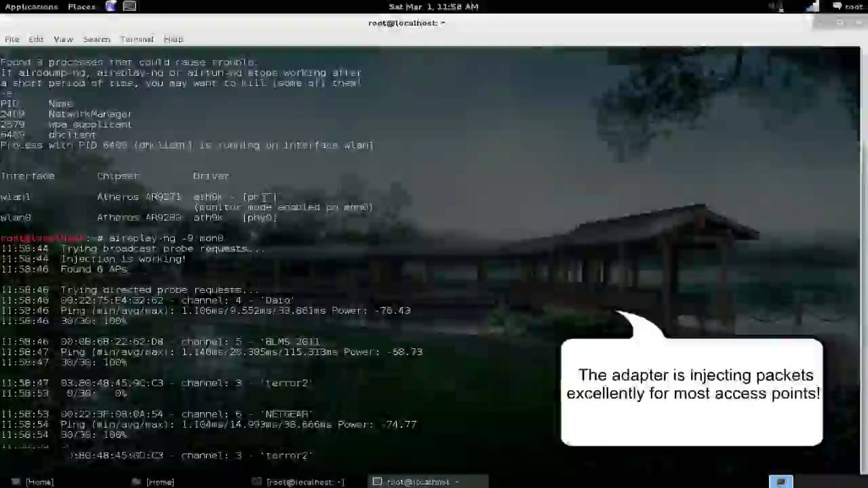Image resolution: width=868 pixels, height=488 pixels.
Task: Open the terminal Edit menu
Action: [36, 39]
